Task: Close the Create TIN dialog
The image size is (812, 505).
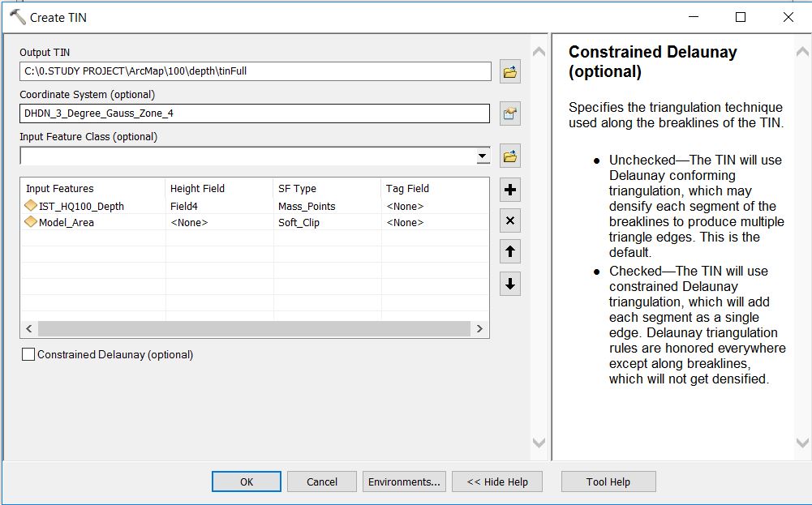Action: click(x=788, y=17)
